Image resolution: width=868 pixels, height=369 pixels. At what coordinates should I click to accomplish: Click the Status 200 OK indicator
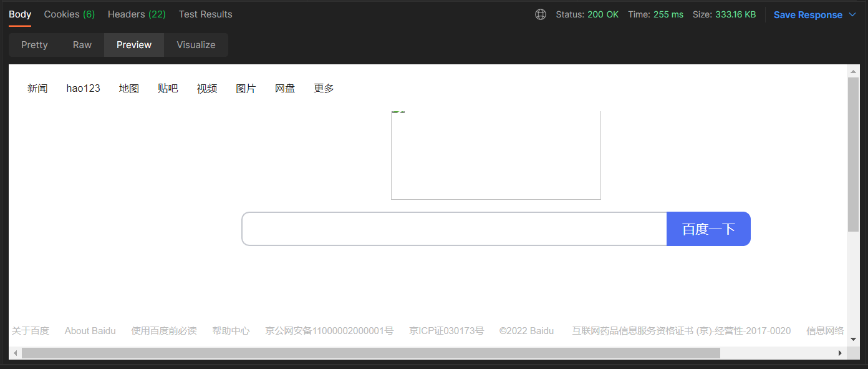click(x=587, y=14)
